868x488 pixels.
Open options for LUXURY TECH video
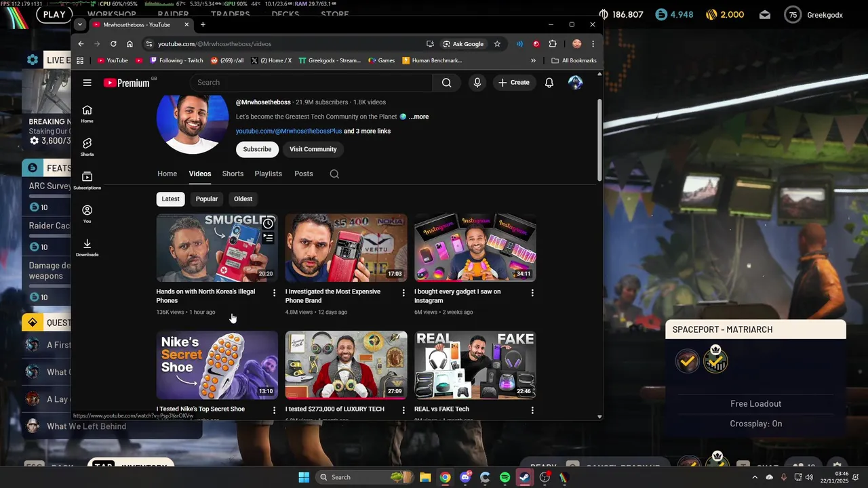pyautogui.click(x=403, y=410)
